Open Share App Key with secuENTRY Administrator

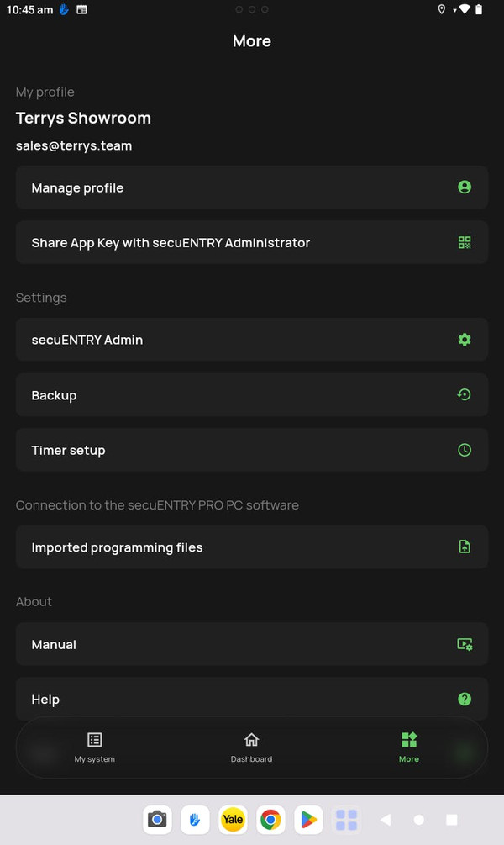(251, 242)
